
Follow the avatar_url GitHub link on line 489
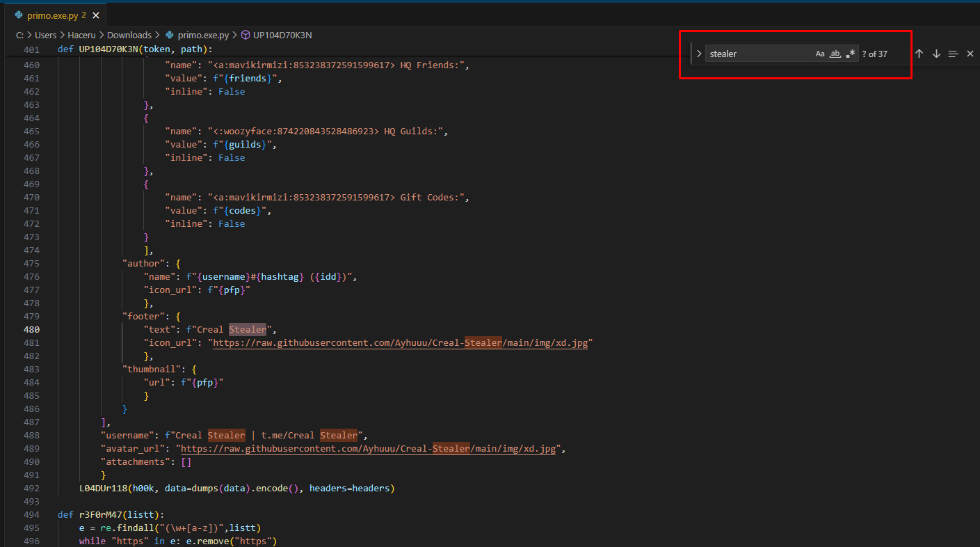tap(368, 449)
